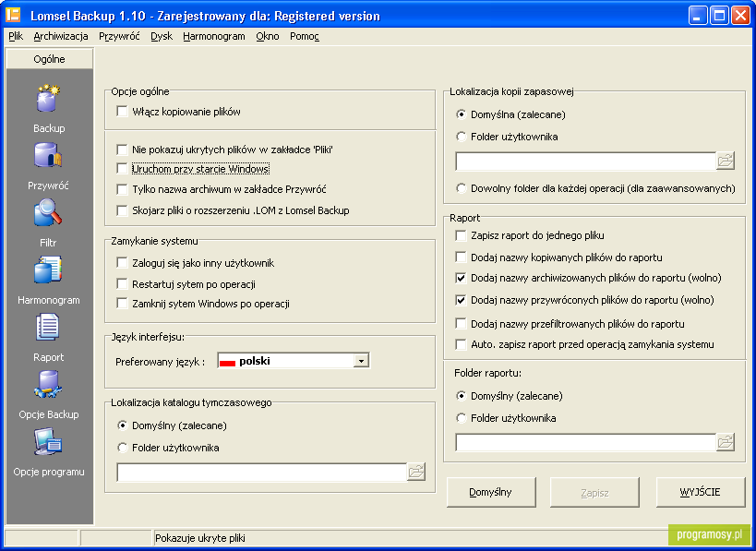
Task: Open the Opcje Backup icon
Action: tap(48, 384)
